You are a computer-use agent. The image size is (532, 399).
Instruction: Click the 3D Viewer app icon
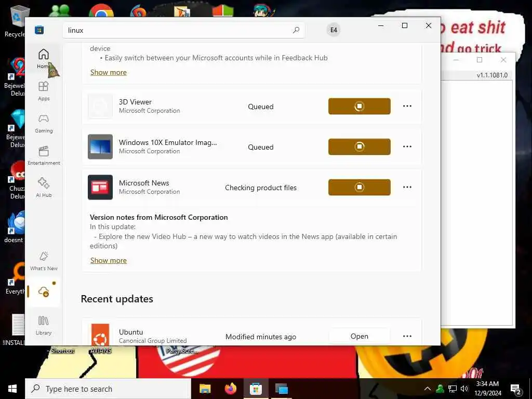(x=100, y=106)
